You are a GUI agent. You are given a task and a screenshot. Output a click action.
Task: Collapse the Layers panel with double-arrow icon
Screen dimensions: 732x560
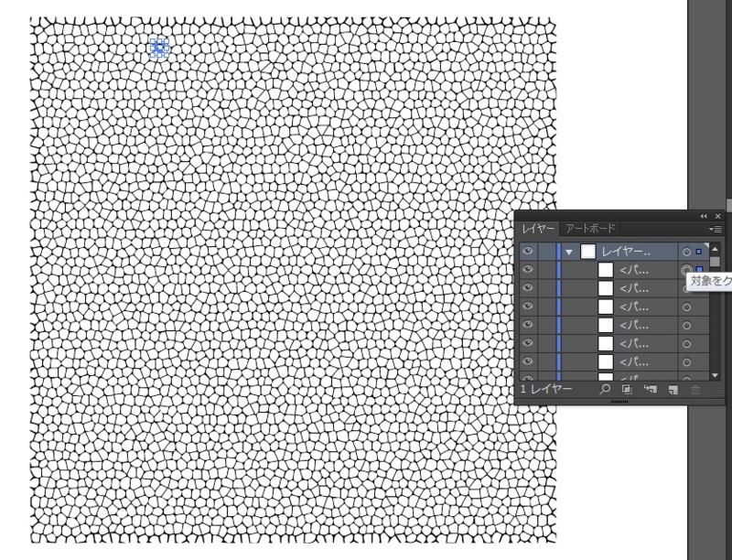[x=704, y=216]
